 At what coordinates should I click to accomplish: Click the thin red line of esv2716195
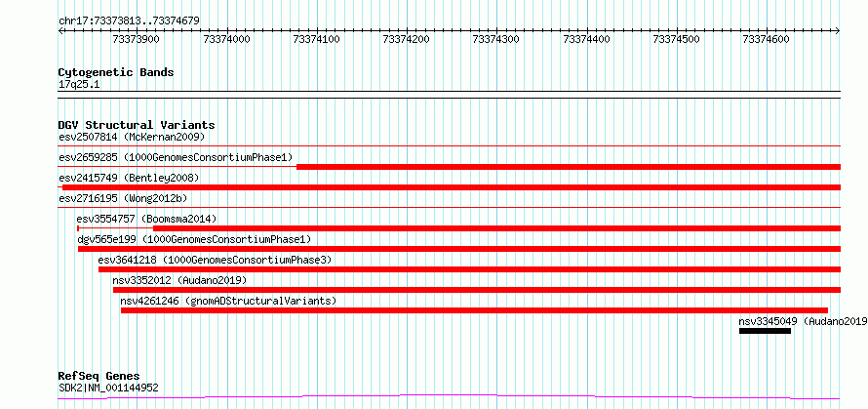point(450,208)
